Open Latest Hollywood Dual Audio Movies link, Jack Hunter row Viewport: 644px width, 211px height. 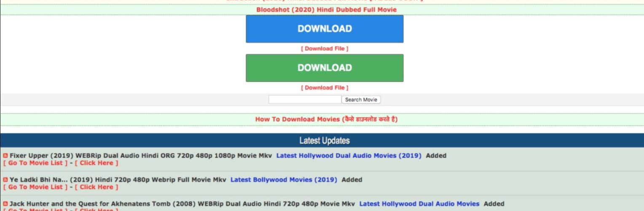(x=419, y=204)
